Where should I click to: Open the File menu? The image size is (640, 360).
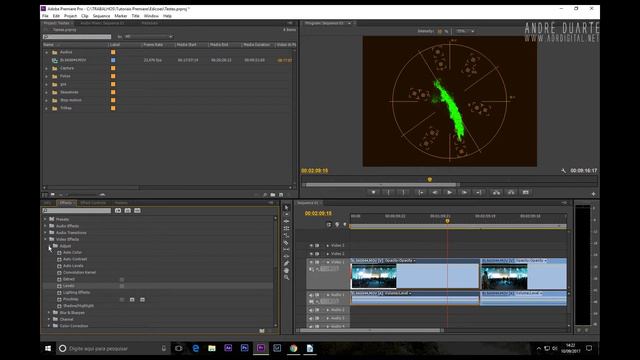(x=45, y=16)
